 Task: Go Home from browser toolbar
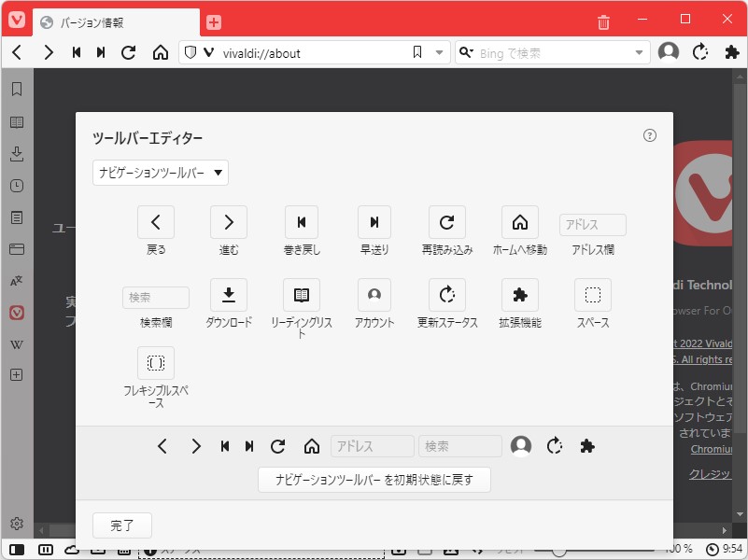(161, 52)
